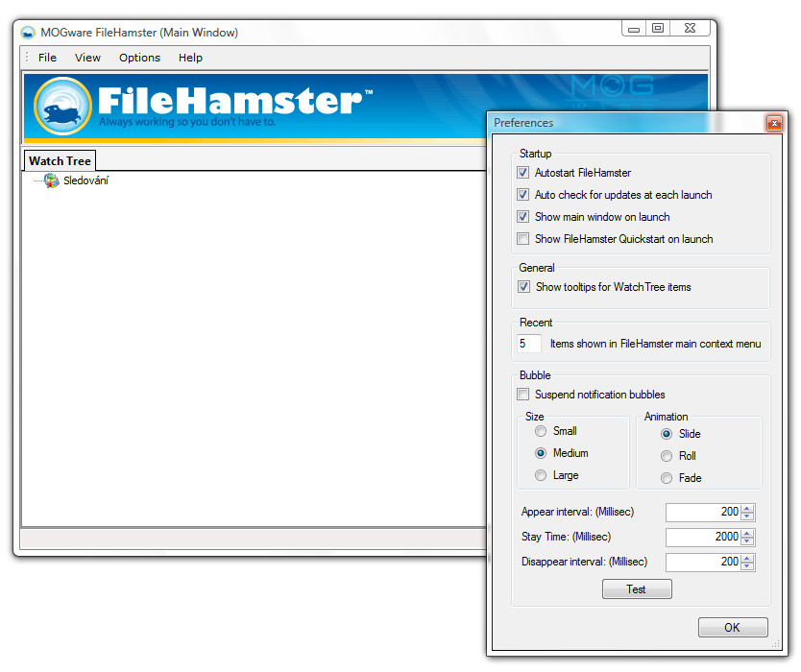Click the FileHamster banner title text
Image resolution: width=801 pixels, height=672 pixels.
click(x=234, y=101)
